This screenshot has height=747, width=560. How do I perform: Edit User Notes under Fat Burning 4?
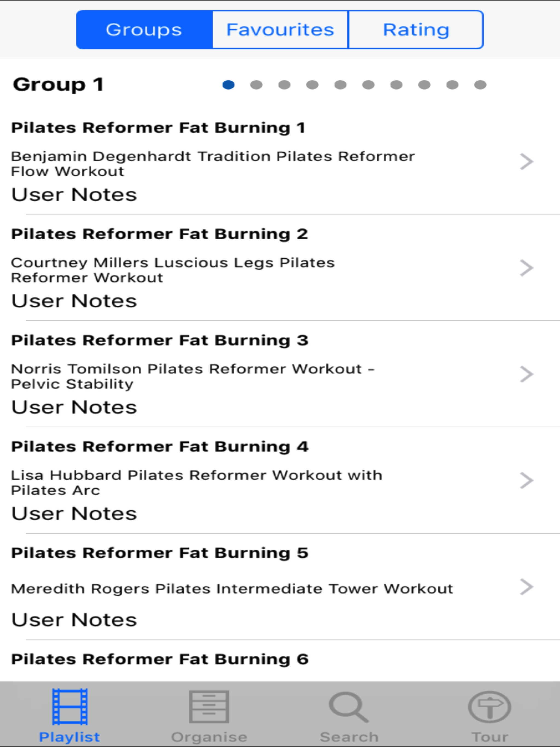74,514
